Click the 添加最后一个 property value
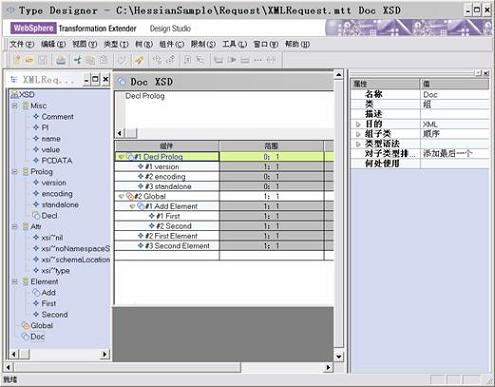This screenshot has width=495, height=387. [454, 154]
